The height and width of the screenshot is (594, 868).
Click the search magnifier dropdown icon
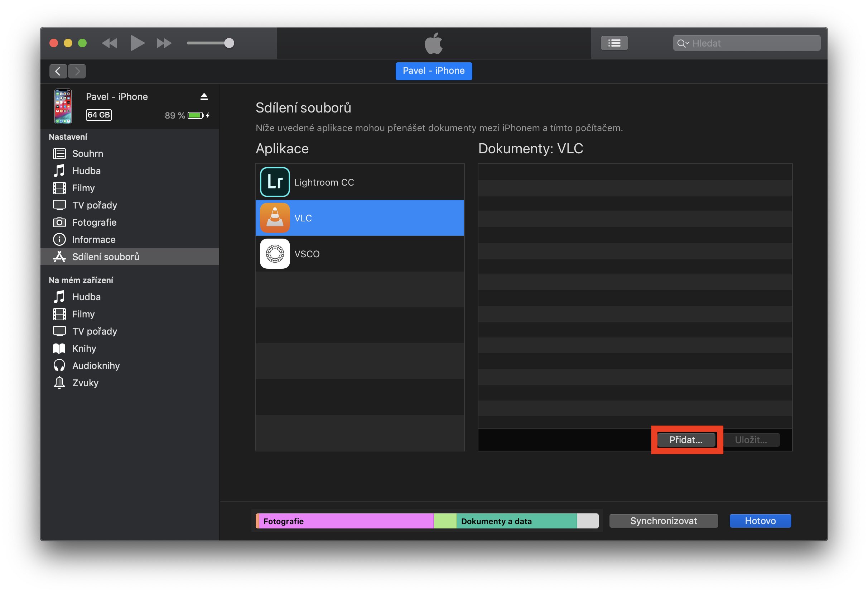tap(683, 44)
